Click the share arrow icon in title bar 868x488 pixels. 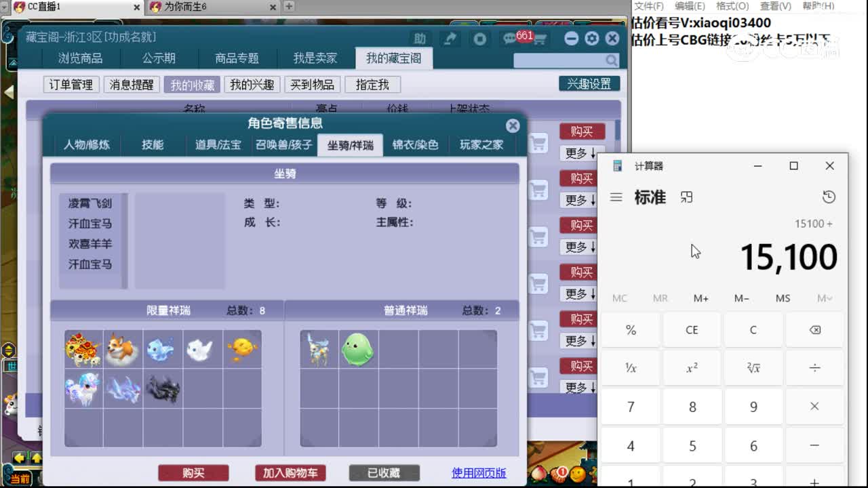pos(450,39)
